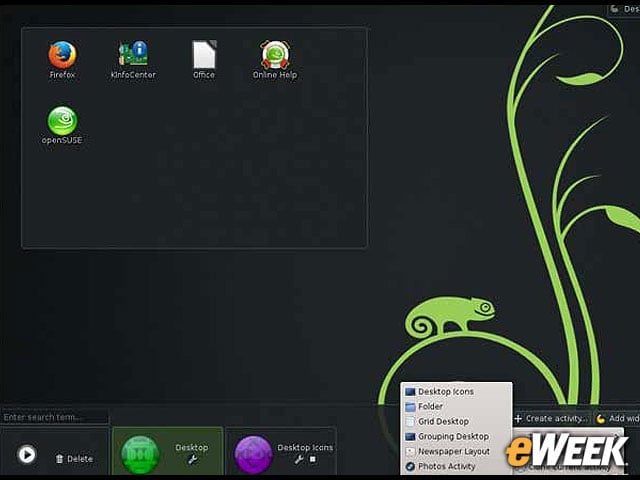
Task: Click the play button in the activity bar
Action: [x=27, y=454]
